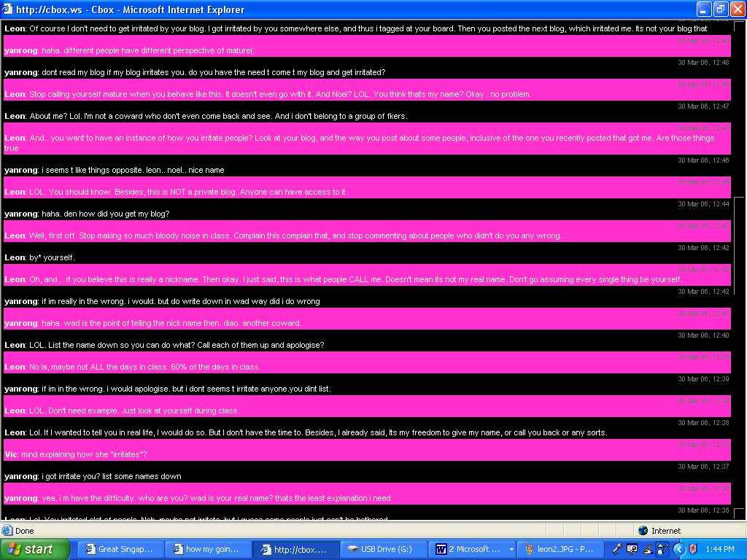Click the red shield tray icon
Screen dimensions: 747x560
(x=693, y=549)
